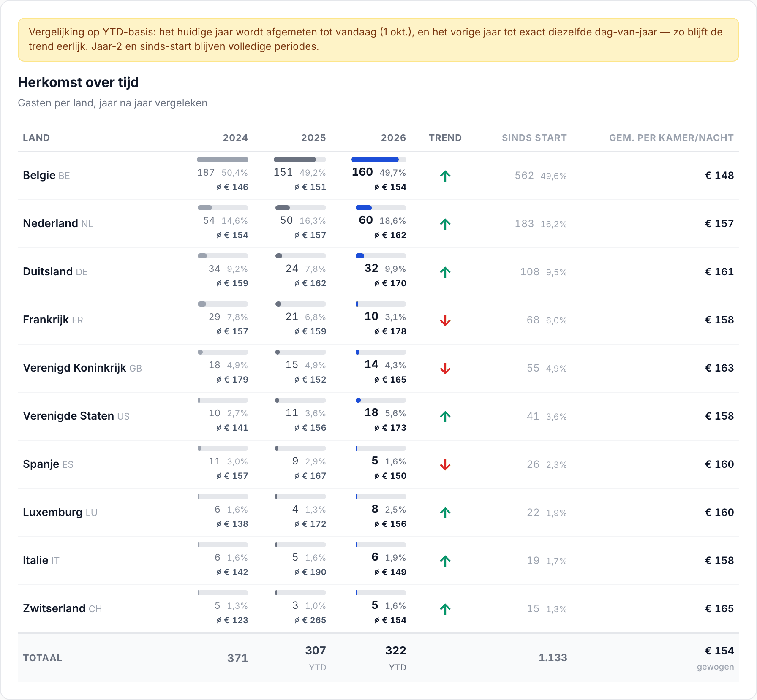757x700 pixels.
Task: Click the grey 2024 bar for Nederland
Action: [x=223, y=208]
